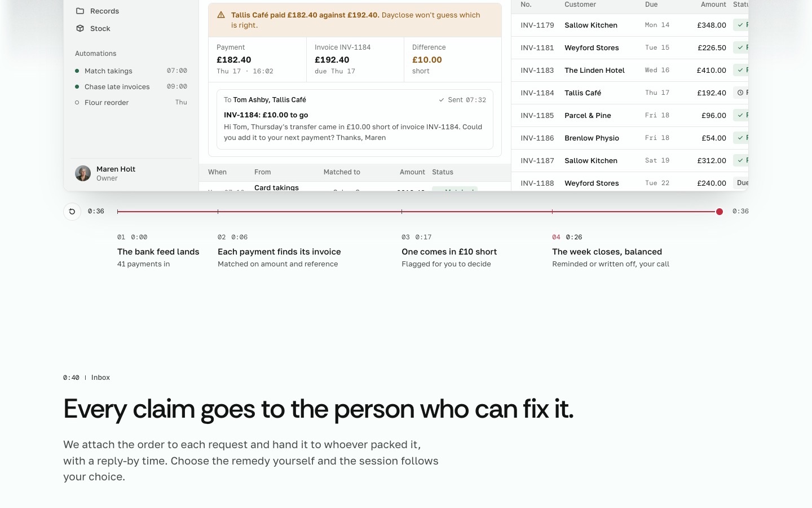This screenshot has height=508, width=812.
Task: Click the paid status badge for INV-1187
Action: click(741, 160)
